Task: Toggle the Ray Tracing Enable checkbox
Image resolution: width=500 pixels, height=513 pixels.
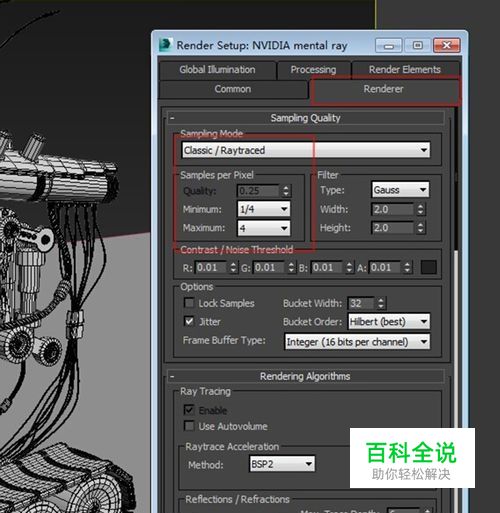Action: (x=189, y=410)
